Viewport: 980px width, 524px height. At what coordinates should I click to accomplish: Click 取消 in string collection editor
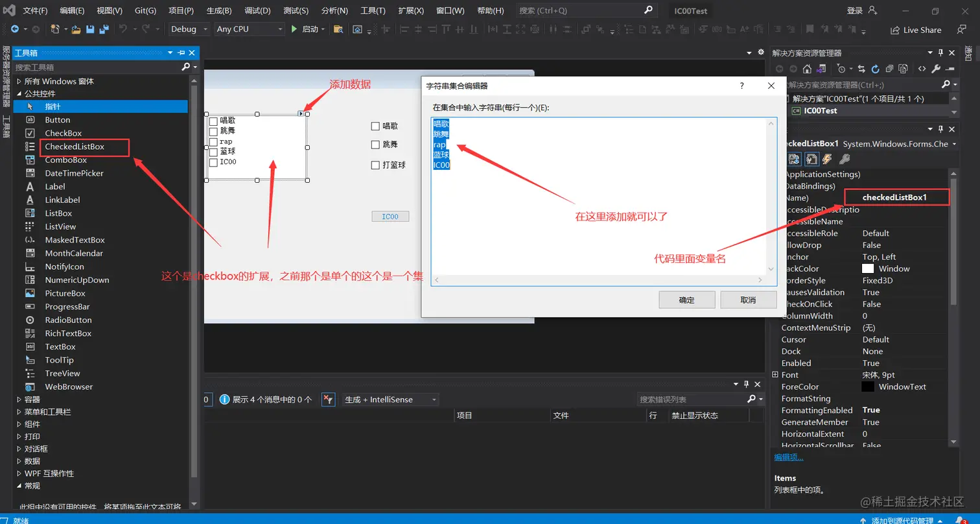pos(748,300)
